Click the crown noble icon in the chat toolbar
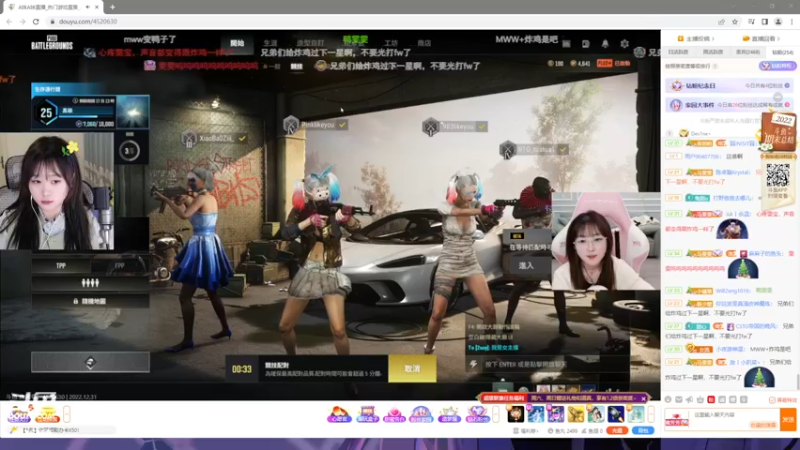 700,399
